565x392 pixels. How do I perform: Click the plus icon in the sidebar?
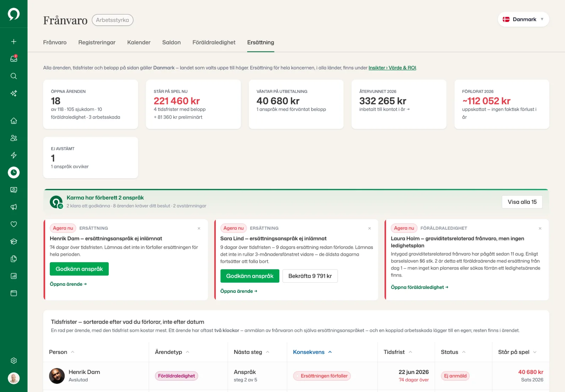coord(14,42)
